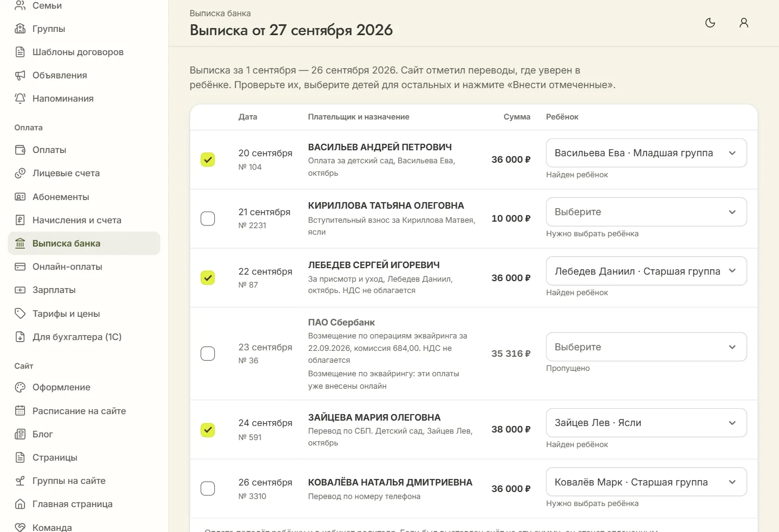
Task: Check the Кириллова Татьяна Олеговна payment checkbox
Action: (208, 218)
